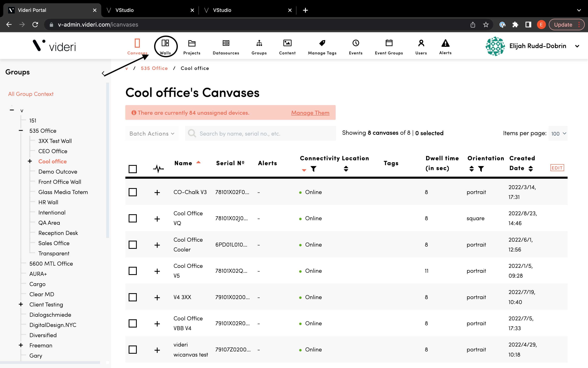Screen dimensions: 588x368
Task: Sort by Location column arrows
Action: coord(346,169)
